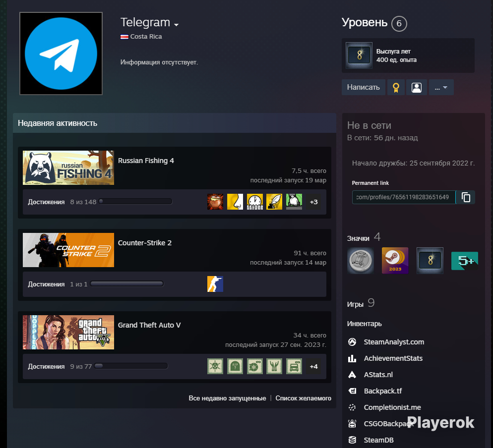Click the Telegram profile avatar
This screenshot has height=448, width=493.
61,54
